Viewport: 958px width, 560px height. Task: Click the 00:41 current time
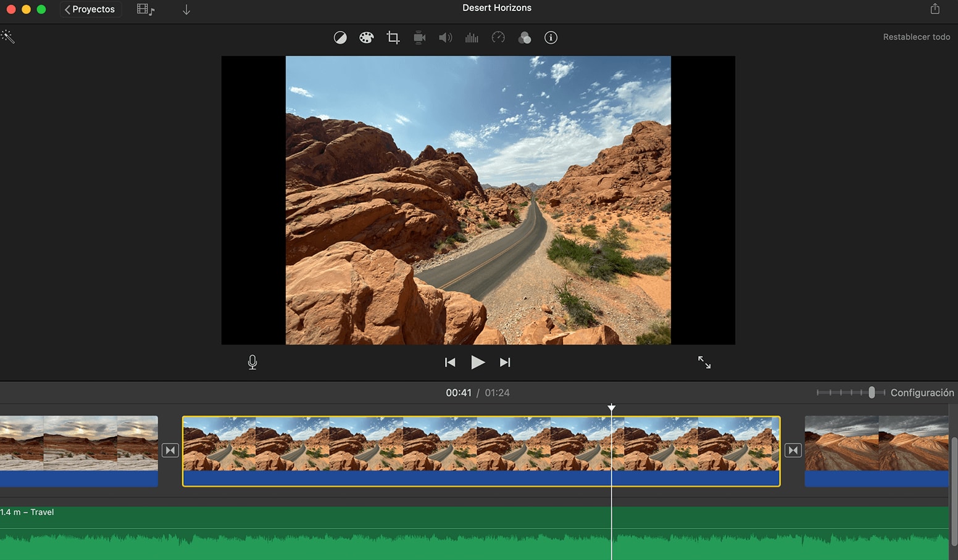coord(459,393)
